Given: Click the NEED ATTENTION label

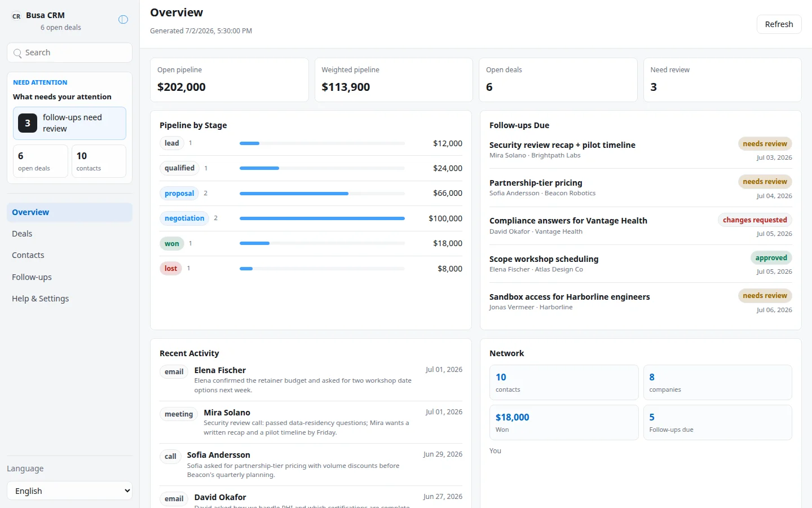Looking at the screenshot, I should [x=40, y=82].
